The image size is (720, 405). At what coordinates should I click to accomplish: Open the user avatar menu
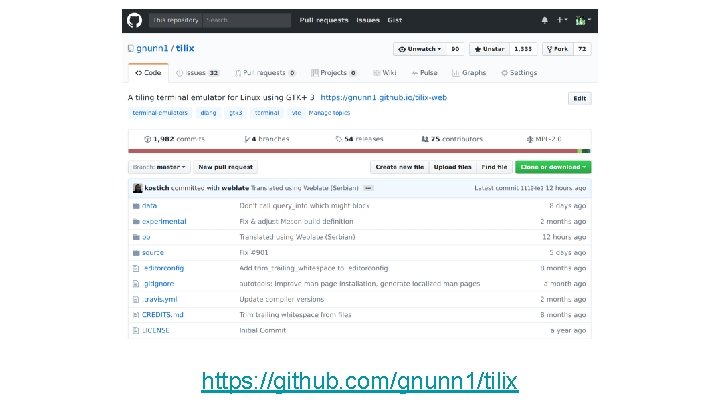point(583,20)
